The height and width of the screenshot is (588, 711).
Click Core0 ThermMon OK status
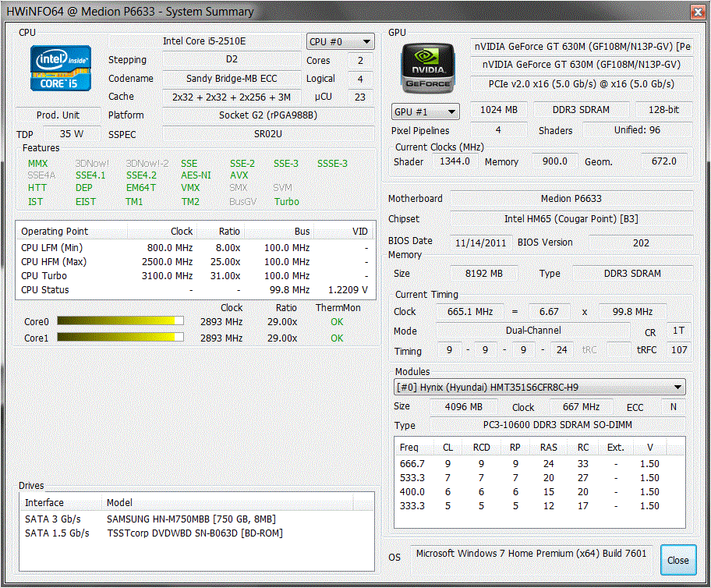(337, 321)
